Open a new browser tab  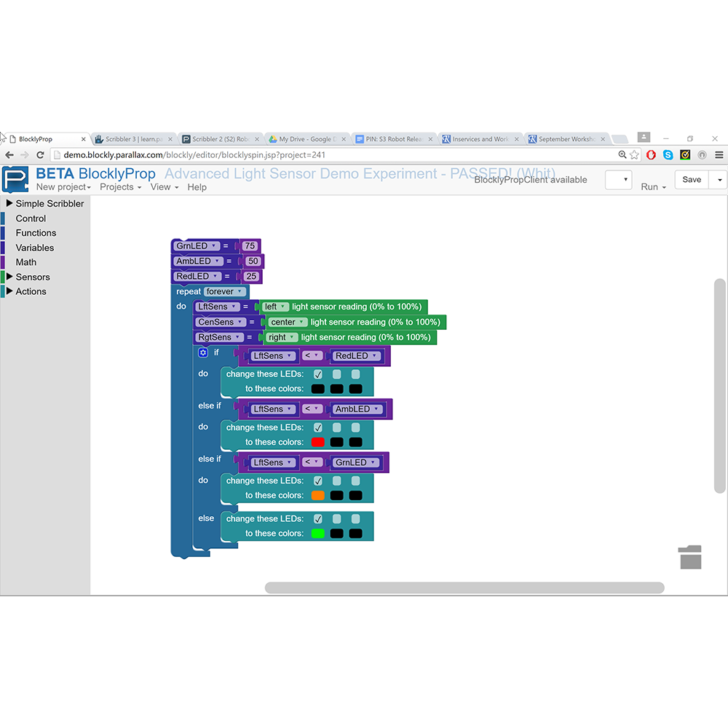pos(620,139)
